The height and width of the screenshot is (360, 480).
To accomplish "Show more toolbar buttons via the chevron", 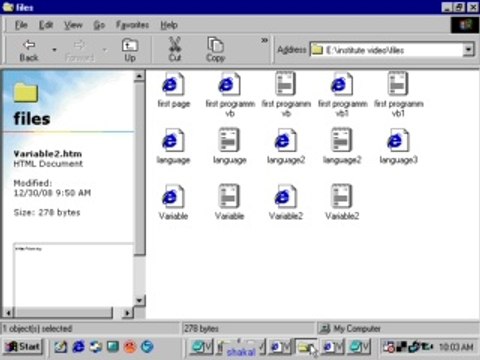I will click(x=264, y=41).
